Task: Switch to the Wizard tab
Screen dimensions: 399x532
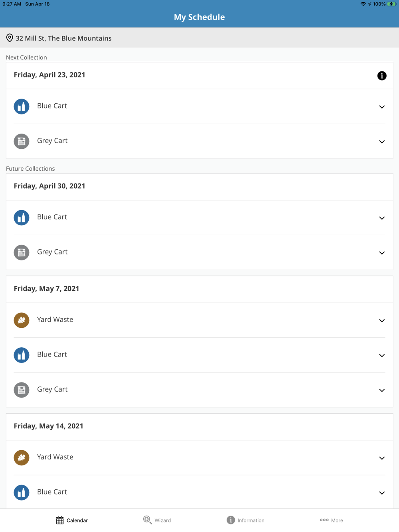Action: (157, 520)
